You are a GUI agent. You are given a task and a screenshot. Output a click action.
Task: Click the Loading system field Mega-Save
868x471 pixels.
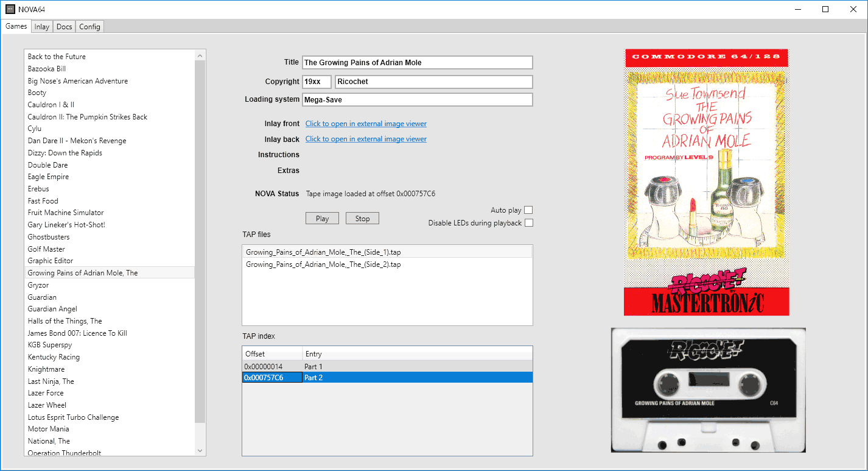pos(418,99)
